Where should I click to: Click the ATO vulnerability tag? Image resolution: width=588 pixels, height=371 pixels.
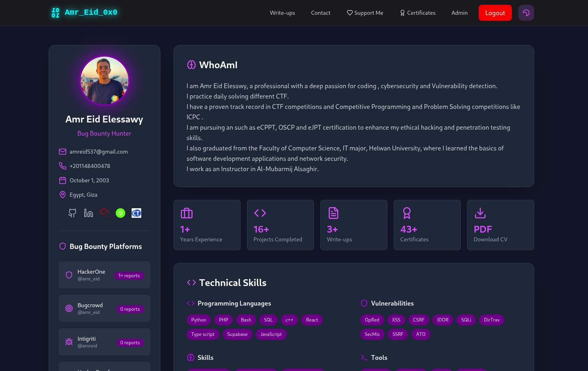pyautogui.click(x=421, y=334)
